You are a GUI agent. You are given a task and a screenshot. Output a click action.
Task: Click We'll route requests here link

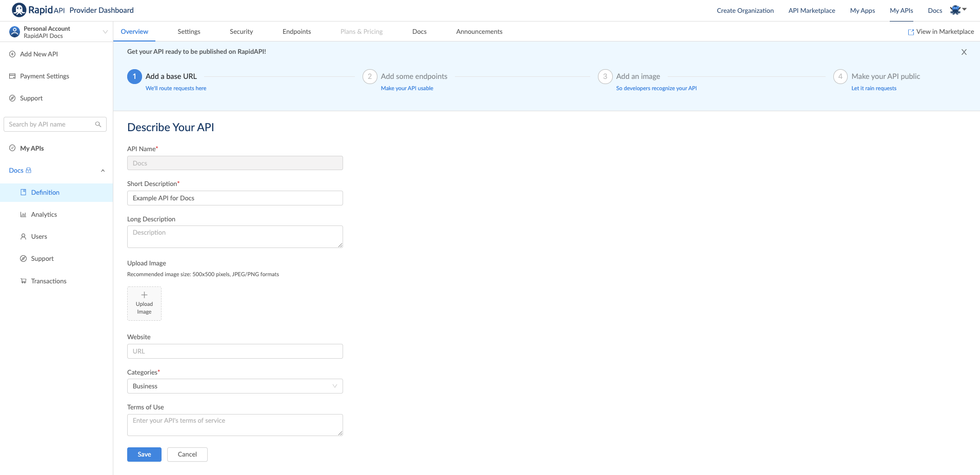click(176, 88)
